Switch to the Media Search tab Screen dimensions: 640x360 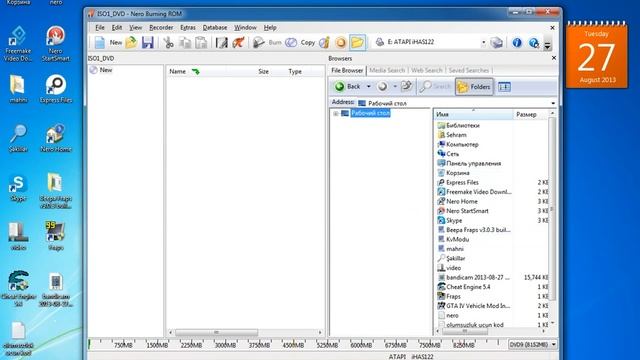point(387,70)
